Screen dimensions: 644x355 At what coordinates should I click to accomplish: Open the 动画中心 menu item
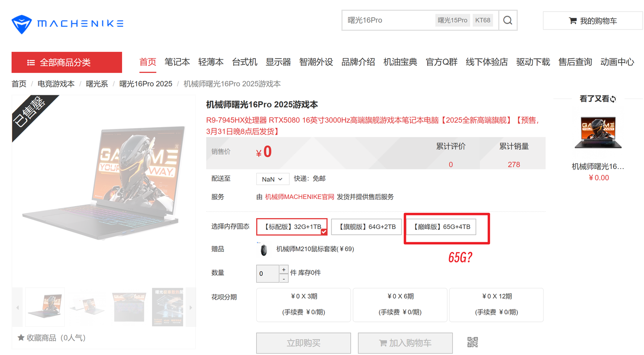point(617,62)
